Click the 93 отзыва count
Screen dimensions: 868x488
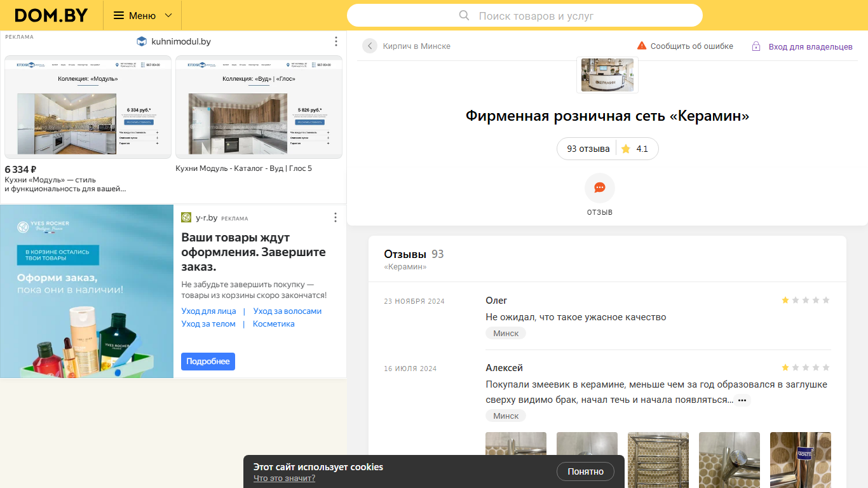588,149
